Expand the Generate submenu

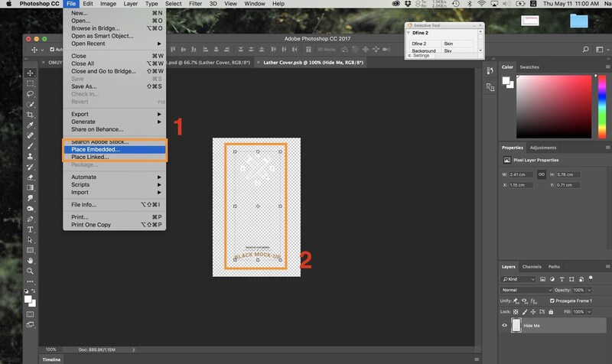[x=115, y=122]
